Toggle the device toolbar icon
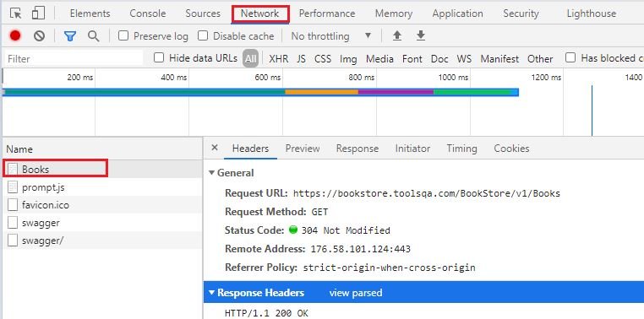644x319 pixels. tap(38, 14)
